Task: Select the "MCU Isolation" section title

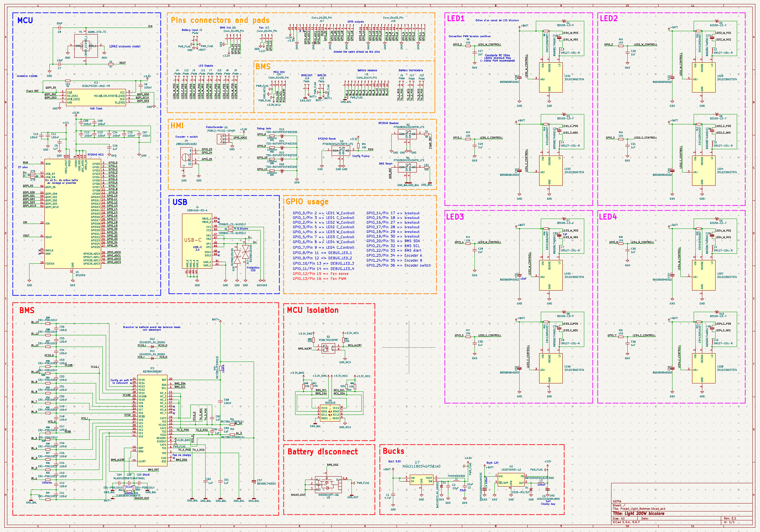Action: pyautogui.click(x=312, y=310)
